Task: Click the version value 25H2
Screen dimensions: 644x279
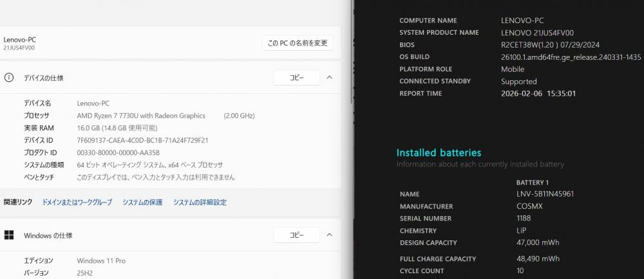Action: [x=85, y=273]
